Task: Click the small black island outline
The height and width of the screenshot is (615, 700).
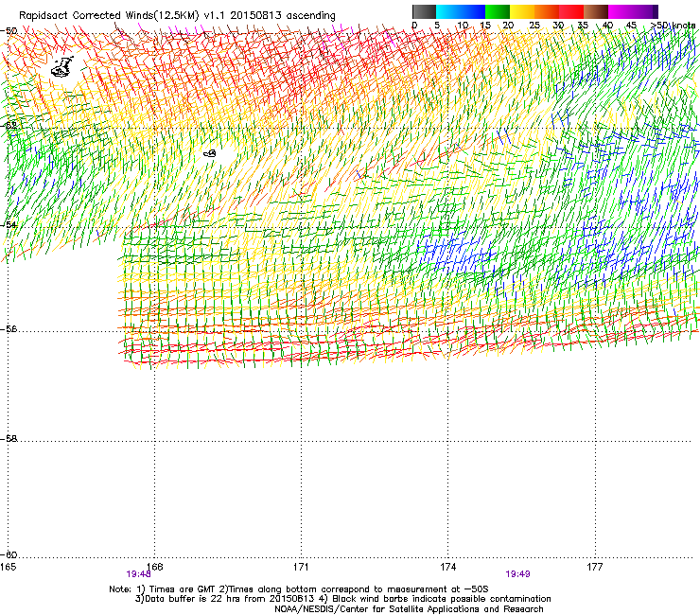Action: [210, 153]
